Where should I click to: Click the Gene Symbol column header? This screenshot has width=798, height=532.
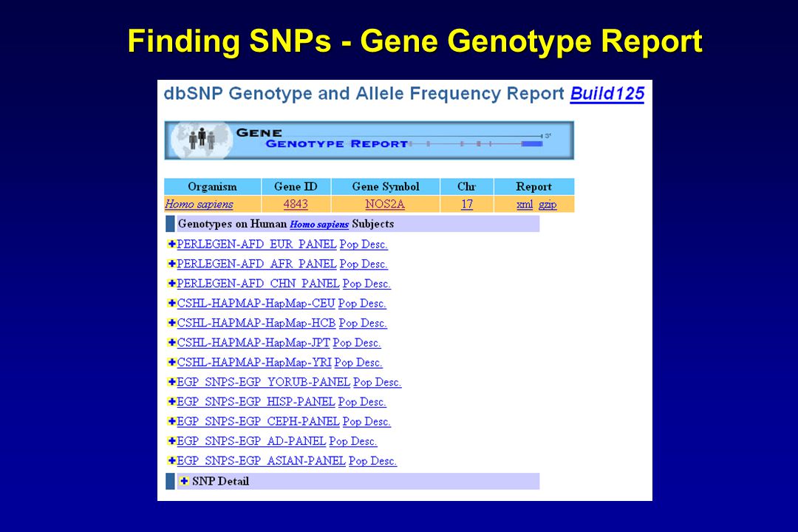[386, 186]
